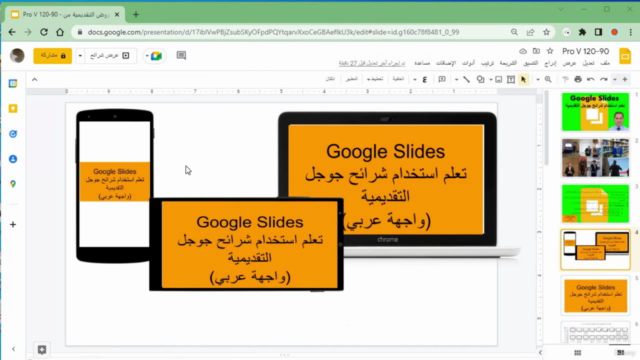Click the Google account avatar

(17, 56)
